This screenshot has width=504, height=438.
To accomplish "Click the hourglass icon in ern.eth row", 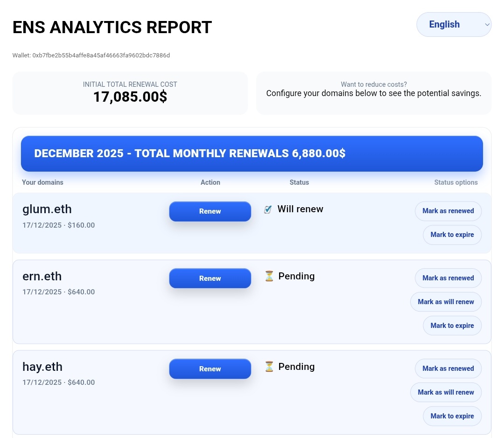I will coord(269,276).
